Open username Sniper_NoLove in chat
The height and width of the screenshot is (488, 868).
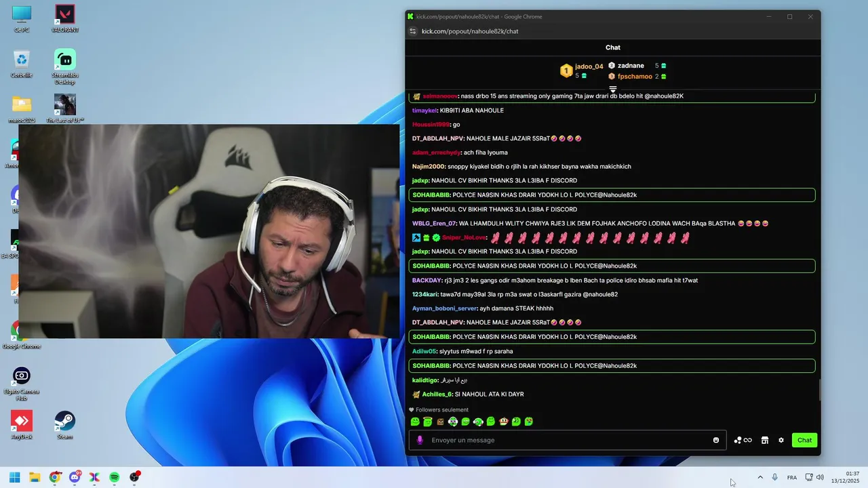(465, 238)
